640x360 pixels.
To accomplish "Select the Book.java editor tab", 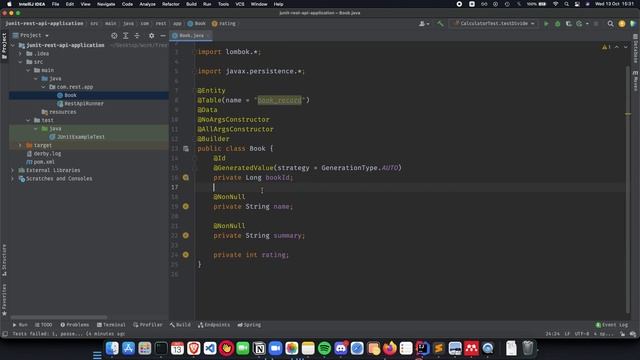I will point(191,36).
